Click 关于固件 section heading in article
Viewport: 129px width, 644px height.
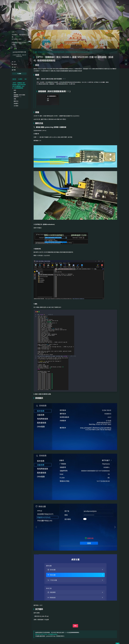[39, 609]
